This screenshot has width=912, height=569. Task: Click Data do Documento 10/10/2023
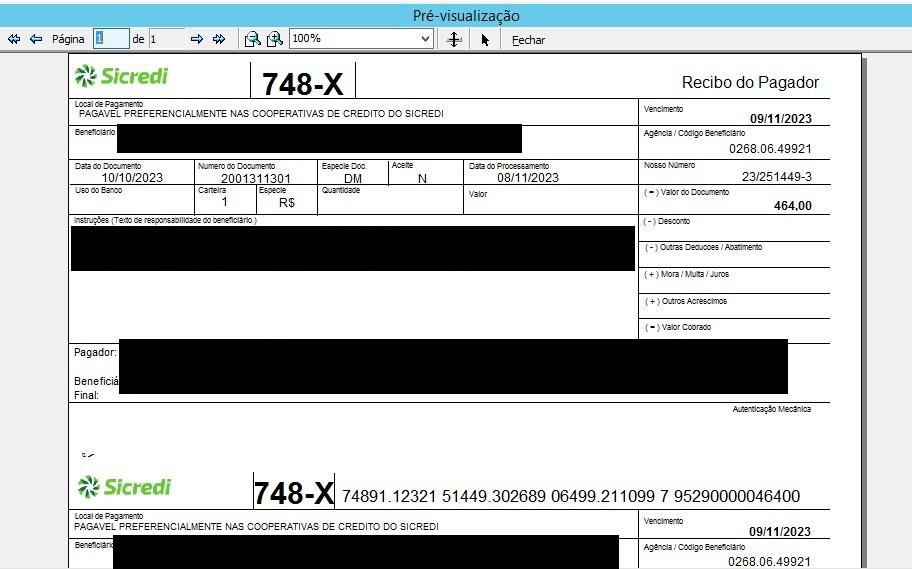click(x=132, y=178)
